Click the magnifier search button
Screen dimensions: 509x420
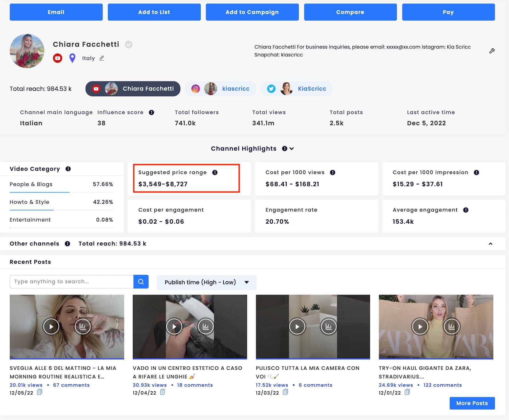pos(141,281)
